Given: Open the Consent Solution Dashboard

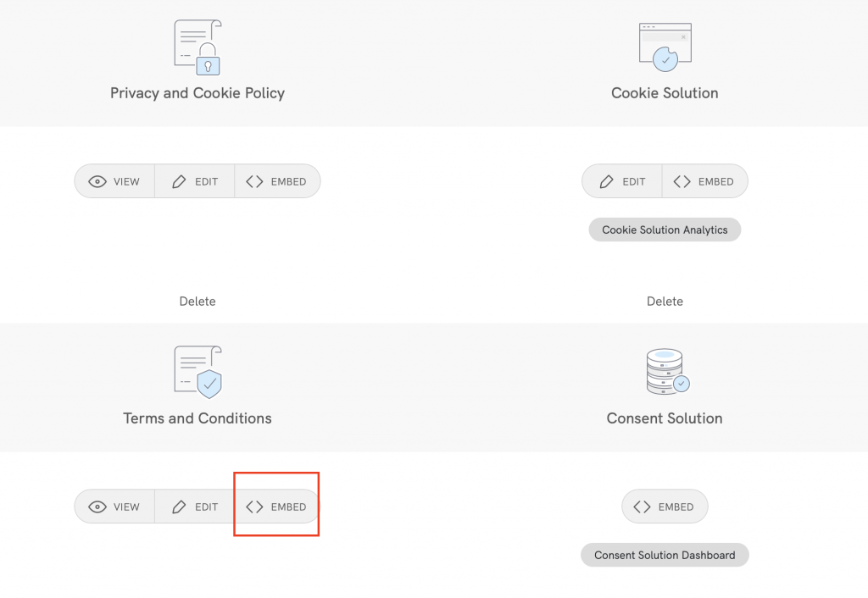Looking at the screenshot, I should click(x=665, y=555).
